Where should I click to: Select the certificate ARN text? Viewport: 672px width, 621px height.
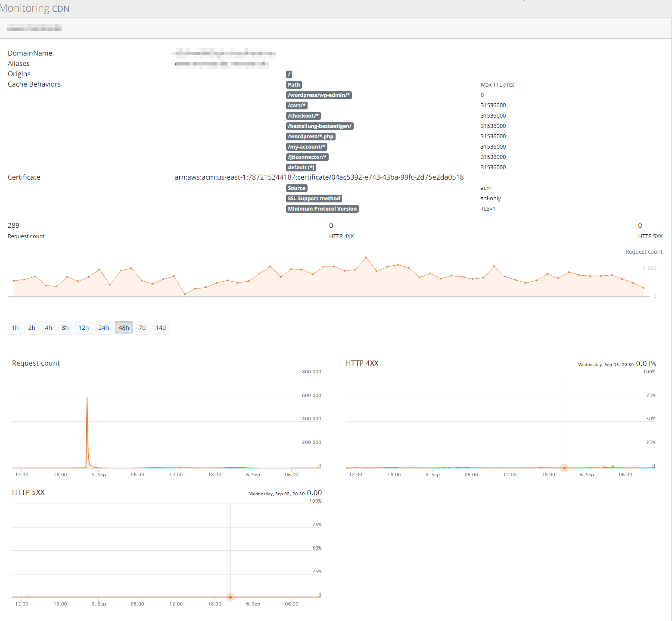pyautogui.click(x=319, y=177)
